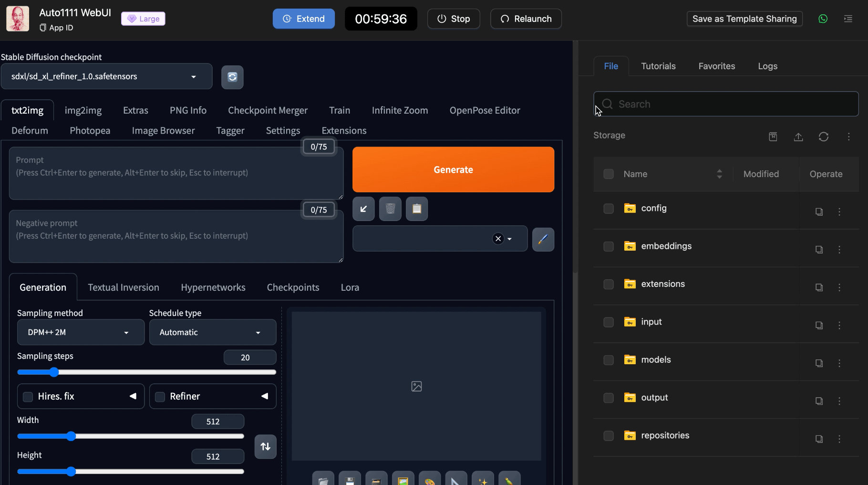Open the Schedule type dropdown
This screenshot has height=485, width=868.
click(x=213, y=332)
